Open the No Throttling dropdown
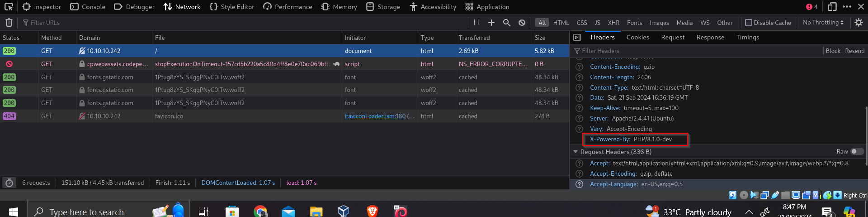 click(823, 23)
